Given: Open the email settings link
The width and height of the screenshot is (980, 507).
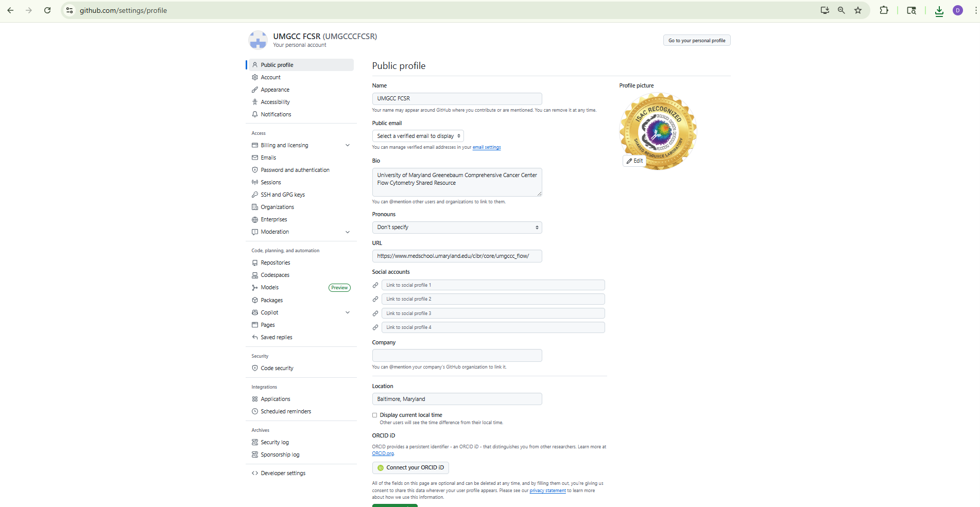Looking at the screenshot, I should click(487, 147).
